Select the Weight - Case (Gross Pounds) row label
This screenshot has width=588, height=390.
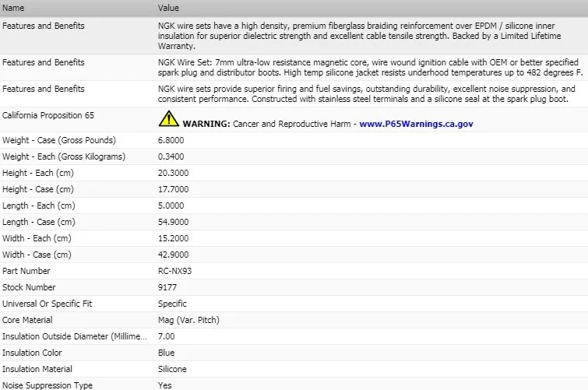[x=59, y=140]
